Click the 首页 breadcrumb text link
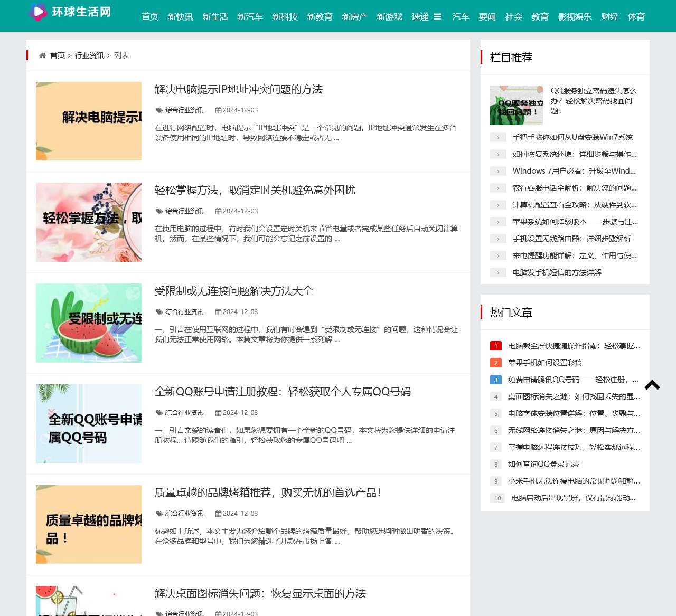 pyautogui.click(x=58, y=55)
